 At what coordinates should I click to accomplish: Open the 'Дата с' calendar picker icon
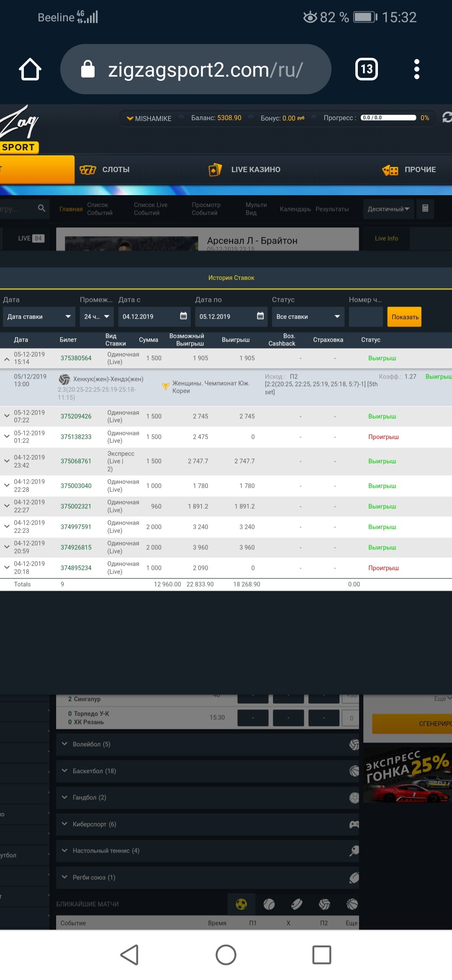pyautogui.click(x=183, y=316)
